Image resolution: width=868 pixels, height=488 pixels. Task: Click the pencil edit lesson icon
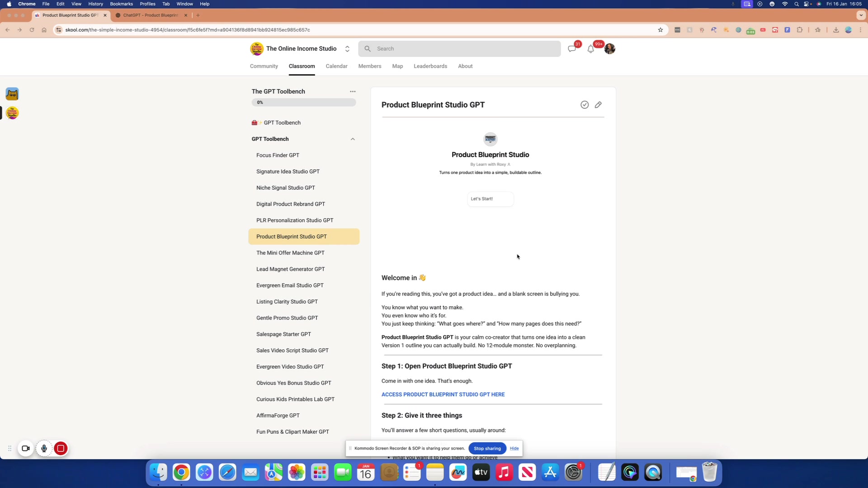click(598, 105)
